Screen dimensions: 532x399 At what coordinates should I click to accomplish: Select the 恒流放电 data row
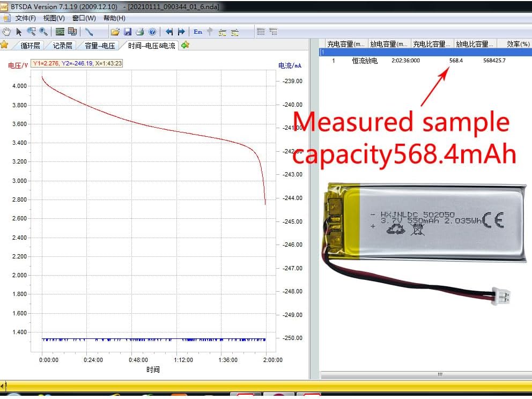pyautogui.click(x=365, y=61)
